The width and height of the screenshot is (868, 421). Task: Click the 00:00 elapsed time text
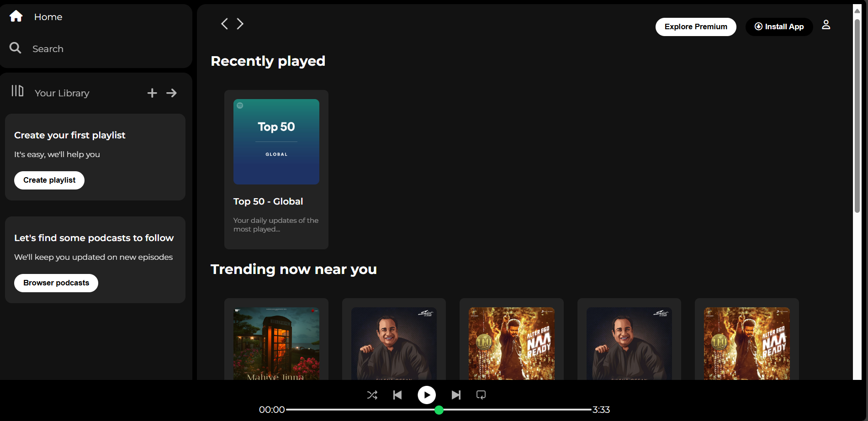tap(272, 410)
